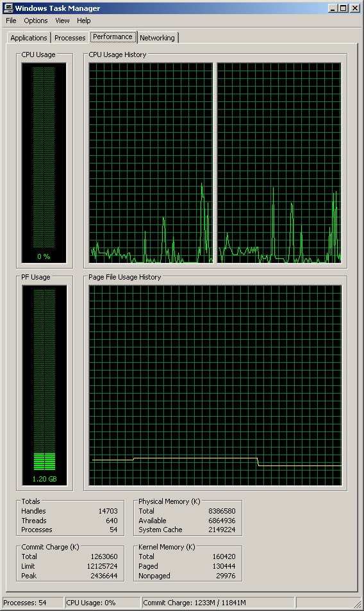Image resolution: width=364 pixels, height=611 pixels.
Task: Switch to the Applications tab
Action: (29, 38)
